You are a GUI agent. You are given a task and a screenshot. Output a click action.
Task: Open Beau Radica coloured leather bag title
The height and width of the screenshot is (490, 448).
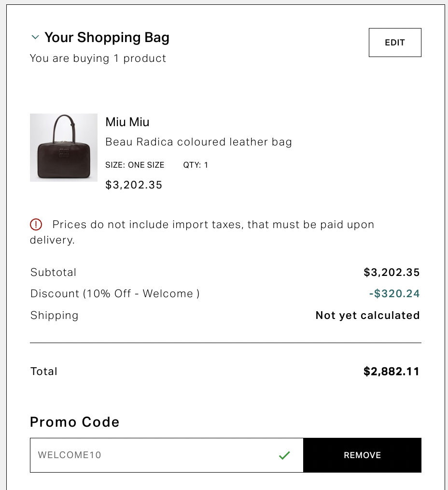point(198,142)
